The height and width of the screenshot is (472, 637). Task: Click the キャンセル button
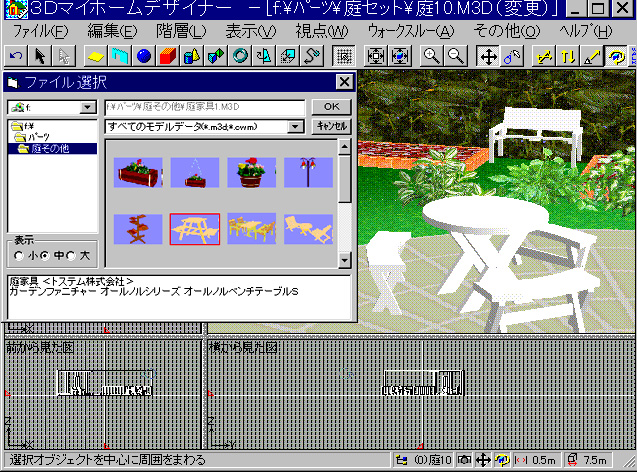(x=332, y=126)
